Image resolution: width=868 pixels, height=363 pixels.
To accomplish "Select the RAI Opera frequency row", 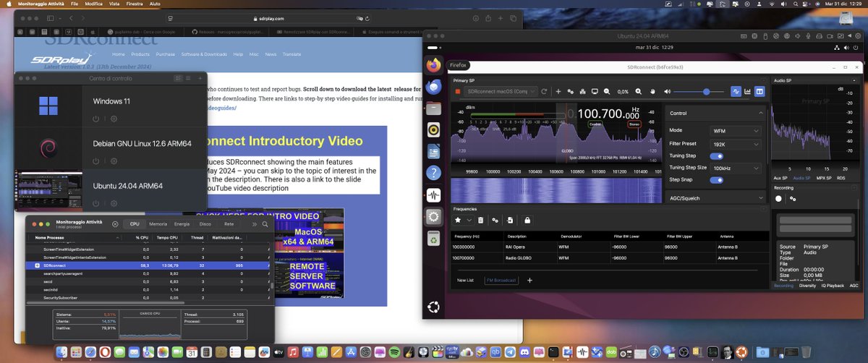I will (x=608, y=248).
